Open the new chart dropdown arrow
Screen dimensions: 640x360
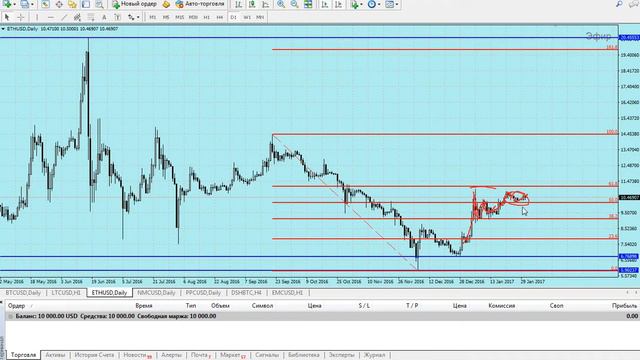14,4
